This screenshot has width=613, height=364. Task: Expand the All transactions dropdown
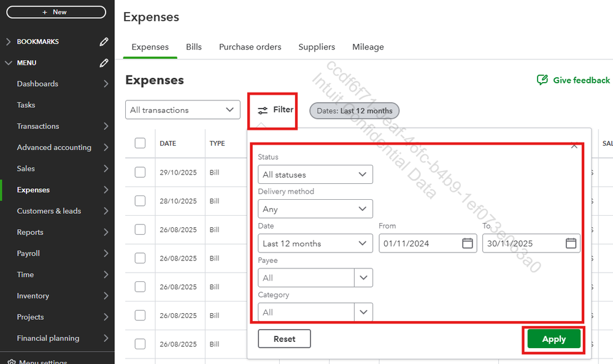click(182, 110)
